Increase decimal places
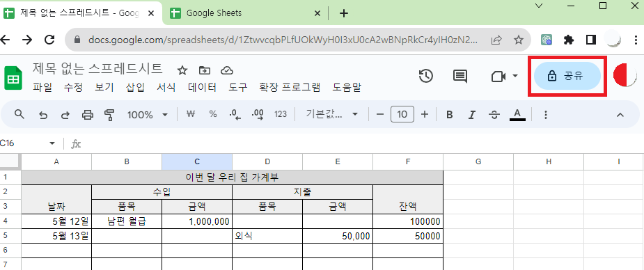Viewport: 644px width, 270px height. point(258,115)
